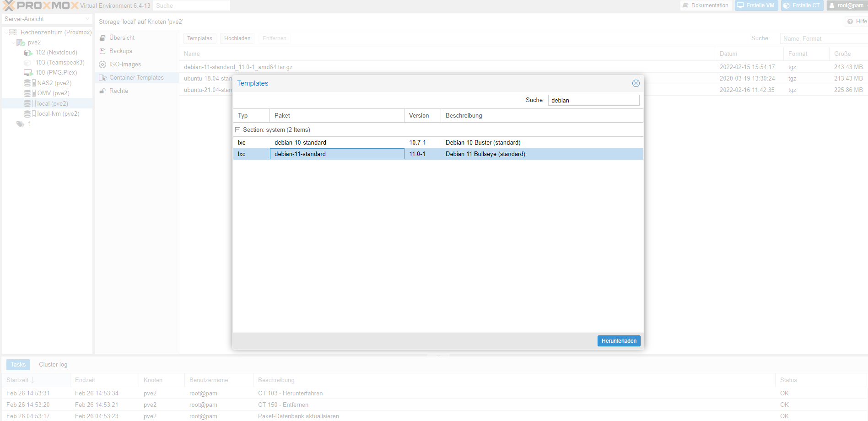868x421 pixels.
Task: Select CT 150 - Entfernen task row
Action: tap(434, 405)
